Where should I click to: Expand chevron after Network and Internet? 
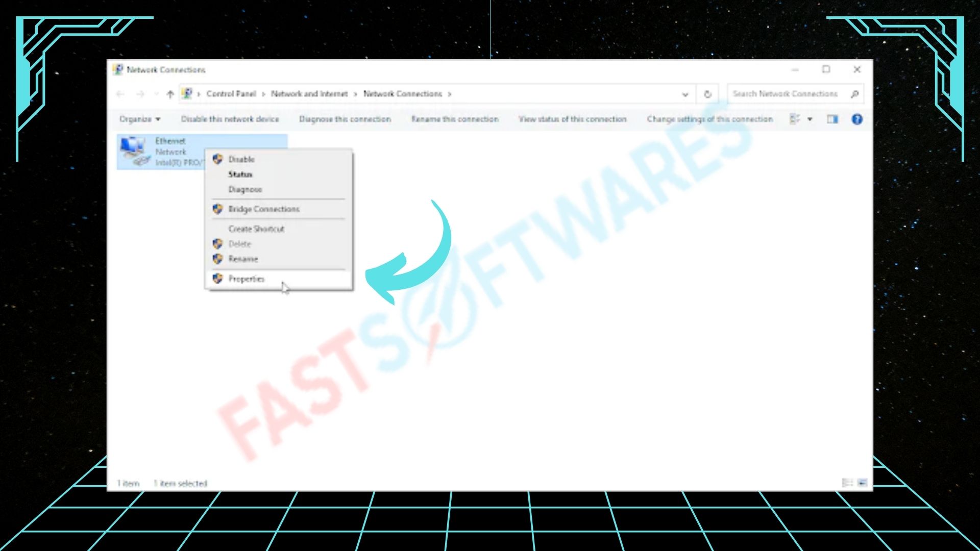pos(356,94)
